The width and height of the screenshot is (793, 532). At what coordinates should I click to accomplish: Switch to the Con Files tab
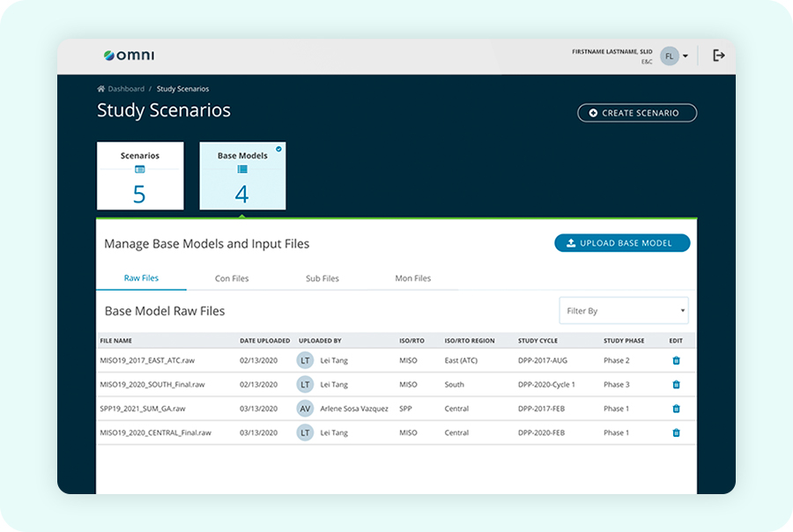click(x=232, y=278)
